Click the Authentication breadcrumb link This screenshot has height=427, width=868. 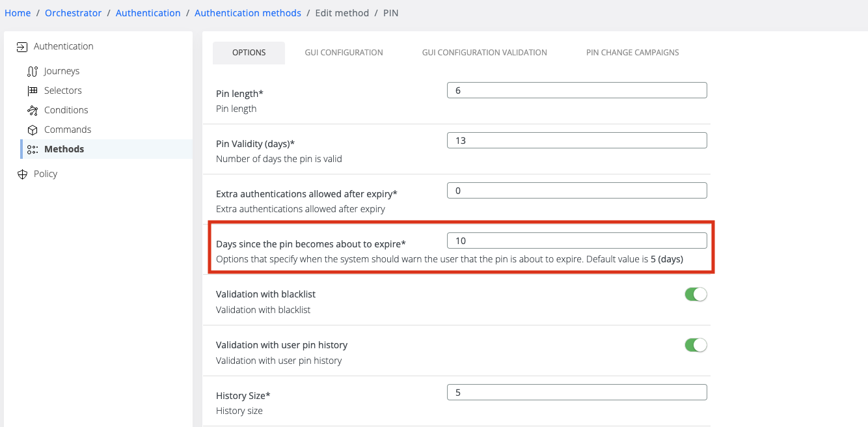point(148,12)
